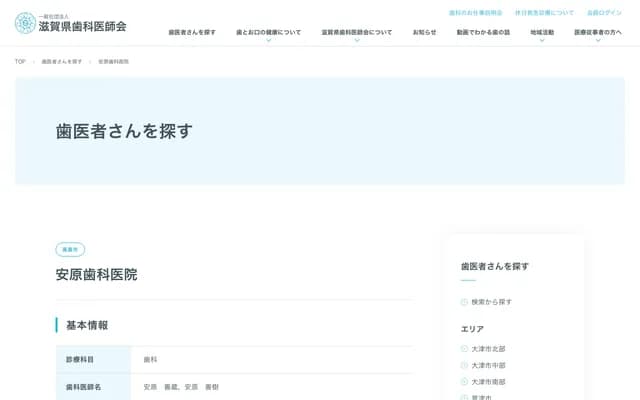
Task: Expand the 歯医者さんを探す navigation menu chevron
Action: [x=192, y=41]
